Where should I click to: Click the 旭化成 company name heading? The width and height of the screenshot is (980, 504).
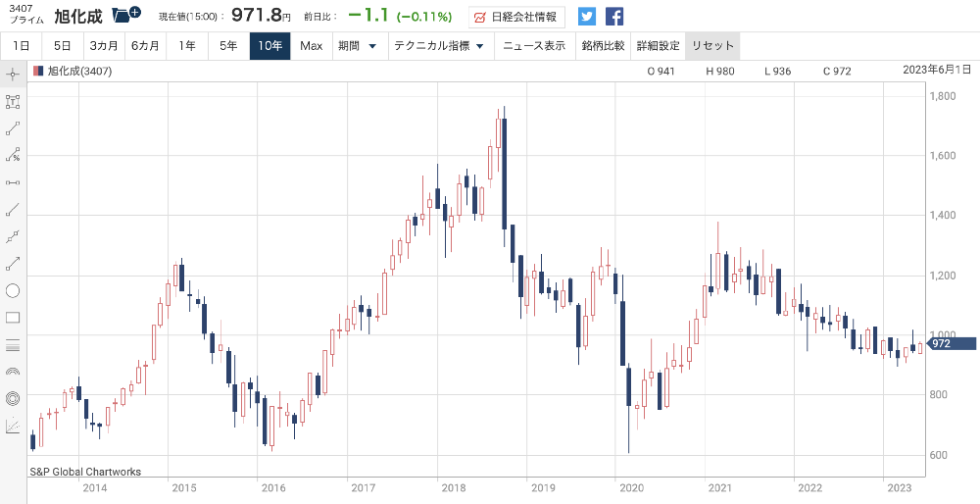[78, 16]
